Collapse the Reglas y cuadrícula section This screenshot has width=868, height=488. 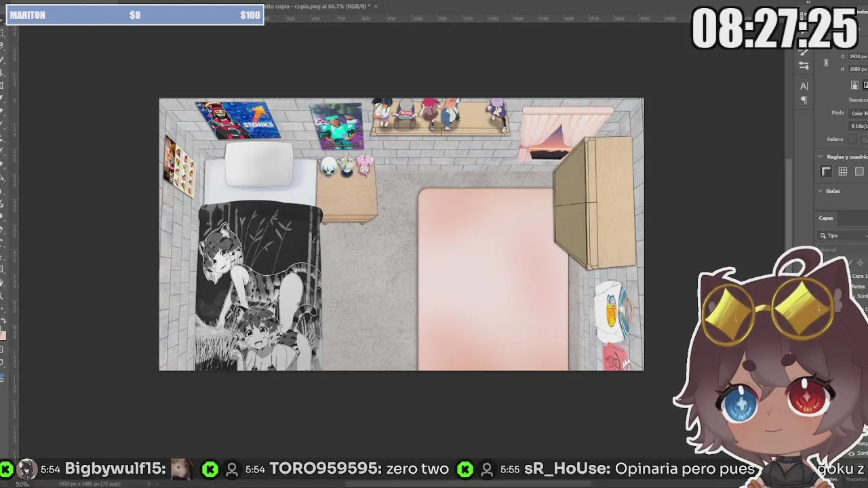pyautogui.click(x=820, y=157)
